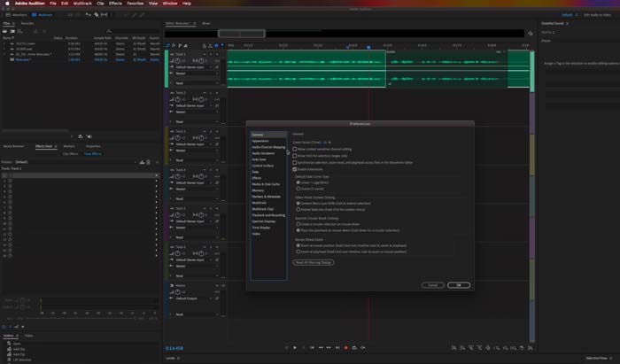The width and height of the screenshot is (620, 364).
Task: Show EQ view in editor track toolbar
Action: pyautogui.click(x=186, y=46)
